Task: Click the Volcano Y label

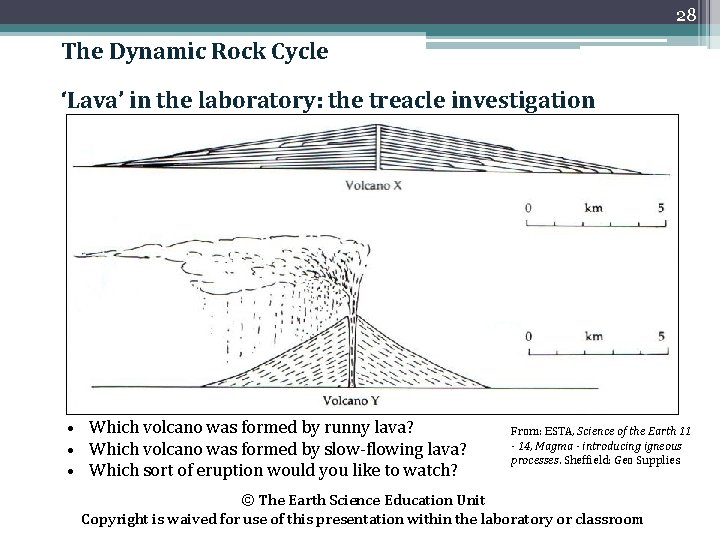Action: 351,401
